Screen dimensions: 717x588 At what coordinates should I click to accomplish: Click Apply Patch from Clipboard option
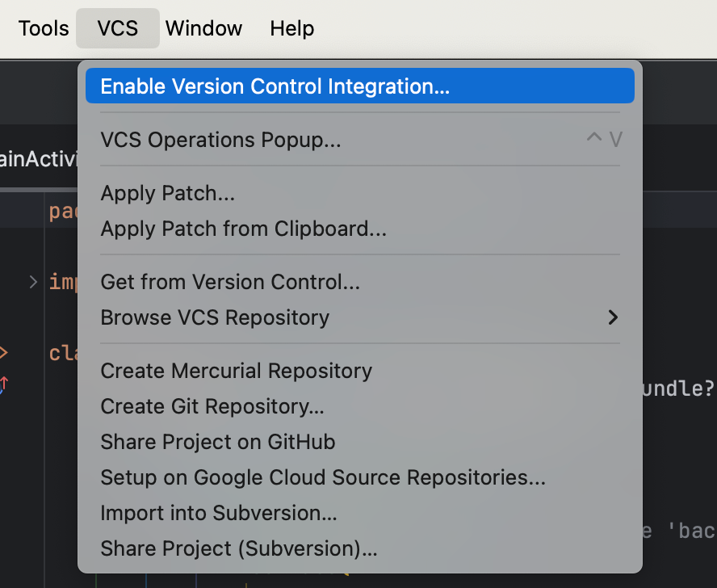point(243,229)
